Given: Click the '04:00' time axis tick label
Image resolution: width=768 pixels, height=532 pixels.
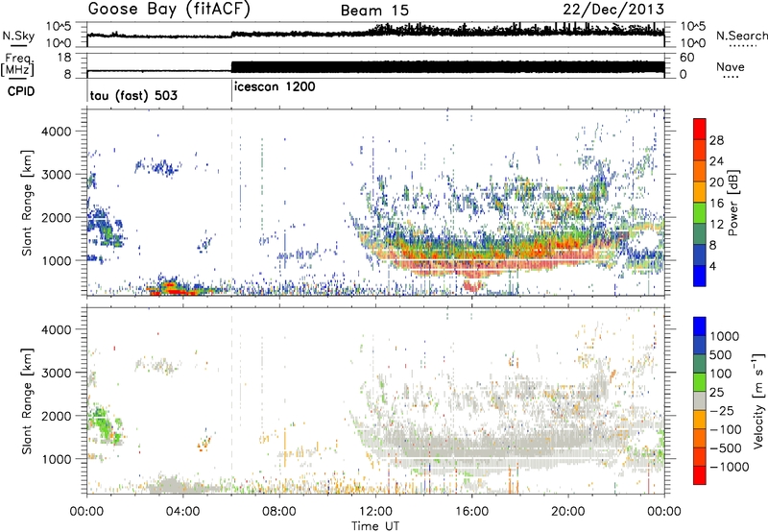Looking at the screenshot, I should click(x=183, y=512).
